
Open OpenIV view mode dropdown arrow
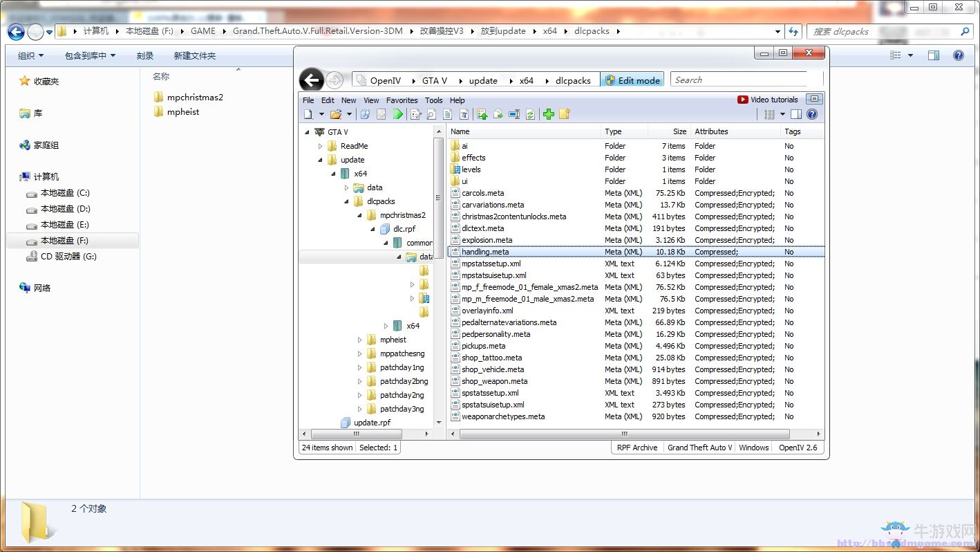[782, 115]
